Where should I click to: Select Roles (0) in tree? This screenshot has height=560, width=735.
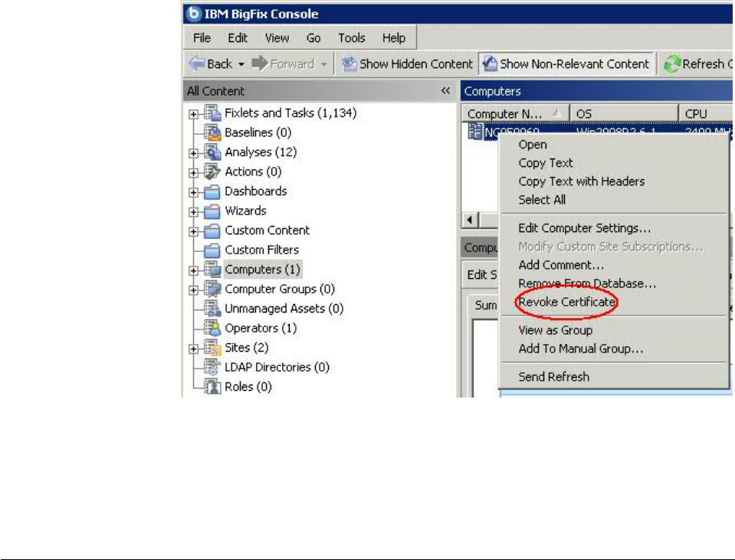[248, 387]
